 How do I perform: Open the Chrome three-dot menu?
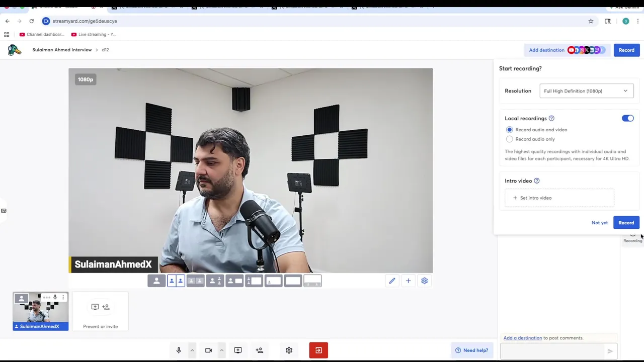pyautogui.click(x=637, y=21)
